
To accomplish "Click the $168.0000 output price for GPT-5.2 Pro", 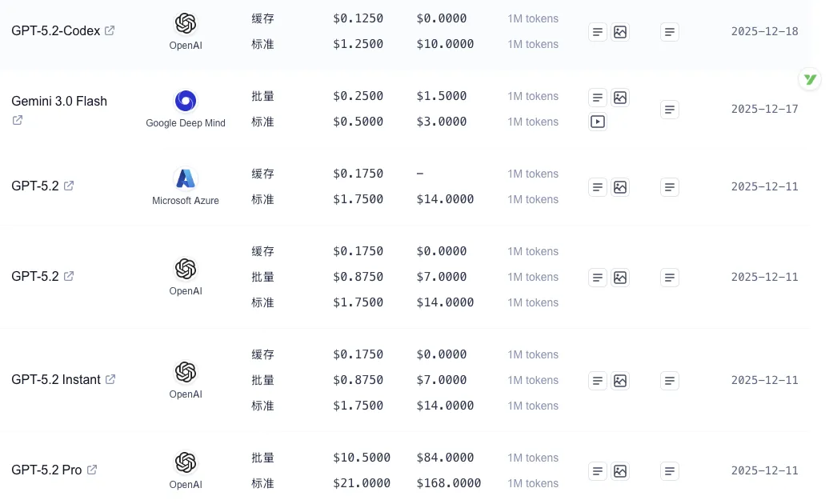I will pos(449,483).
